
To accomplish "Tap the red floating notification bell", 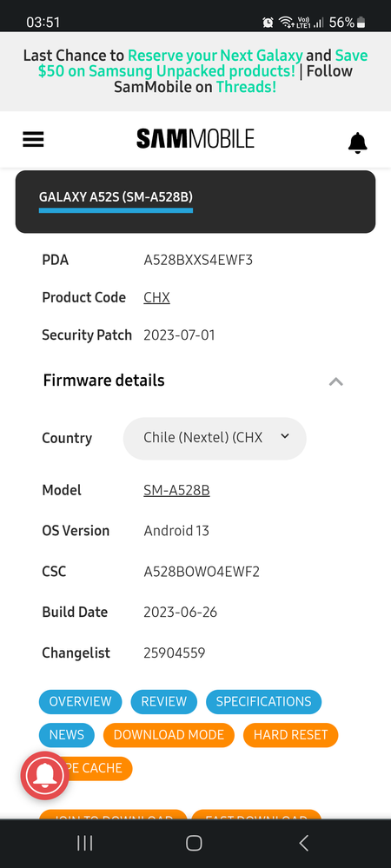I will (45, 776).
